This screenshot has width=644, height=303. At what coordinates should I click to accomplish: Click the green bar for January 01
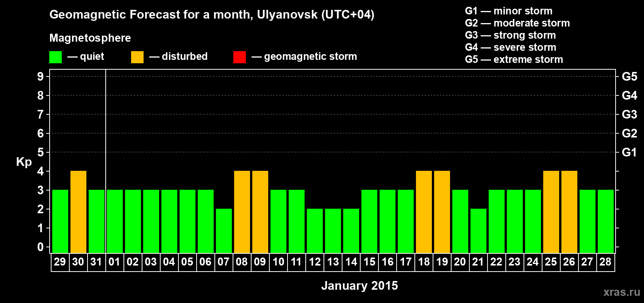tap(115, 221)
